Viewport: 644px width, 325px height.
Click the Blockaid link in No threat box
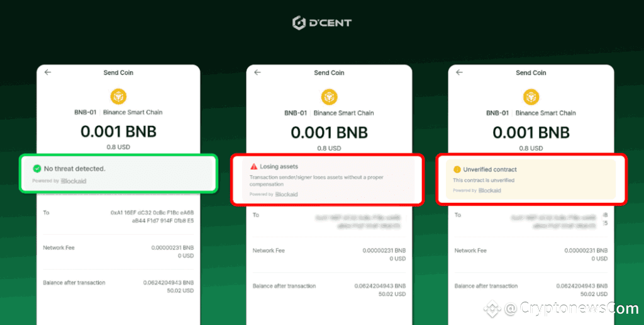(x=74, y=181)
